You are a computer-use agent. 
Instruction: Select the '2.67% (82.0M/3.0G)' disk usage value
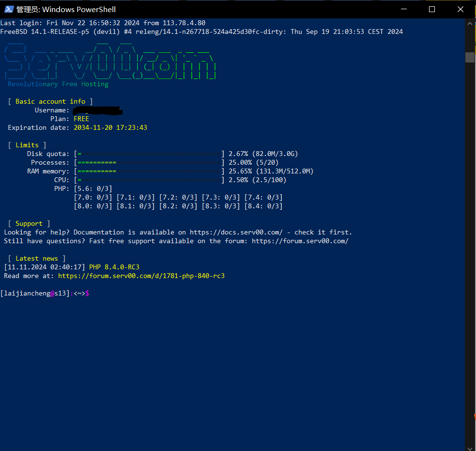[x=263, y=154]
